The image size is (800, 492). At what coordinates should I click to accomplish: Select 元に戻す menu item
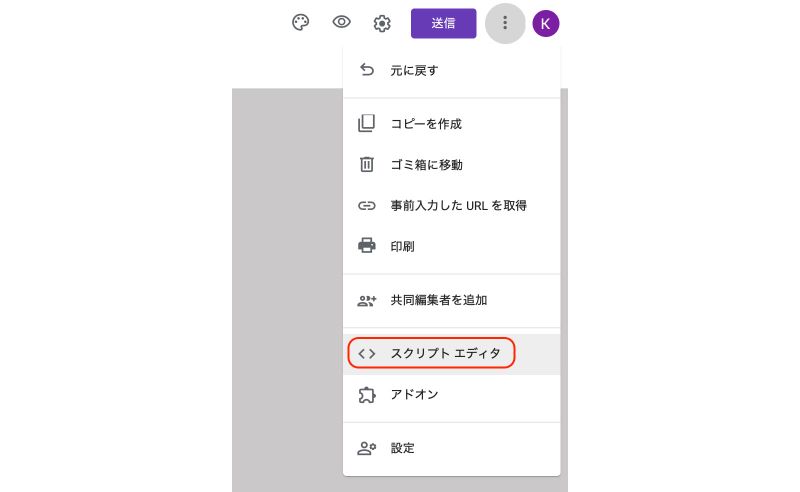pyautogui.click(x=452, y=70)
